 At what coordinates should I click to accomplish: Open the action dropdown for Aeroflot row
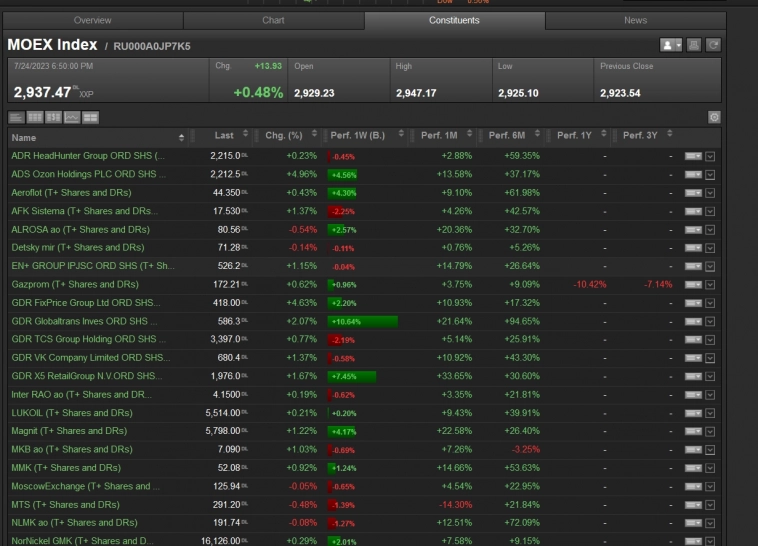[x=692, y=192]
